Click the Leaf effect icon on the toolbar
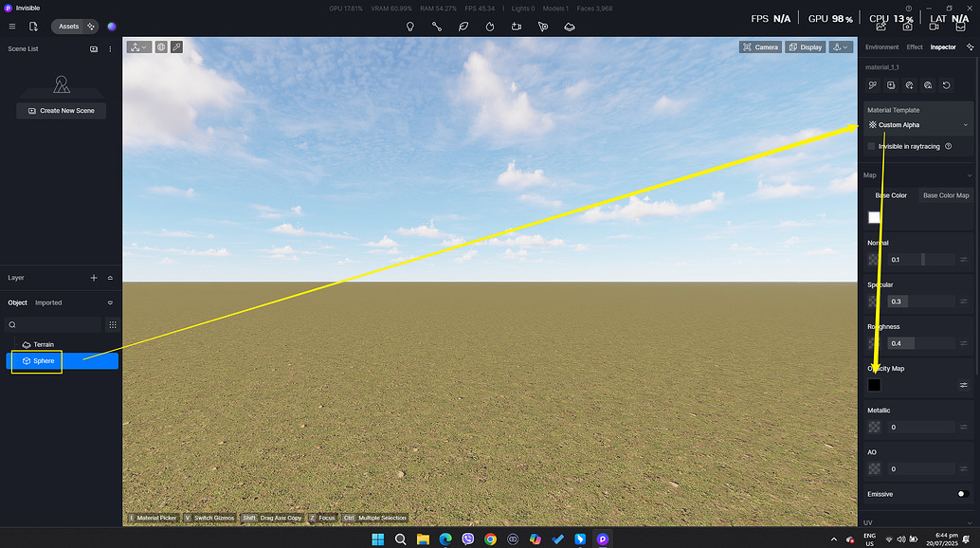Viewport: 980px width, 548px height. (463, 27)
